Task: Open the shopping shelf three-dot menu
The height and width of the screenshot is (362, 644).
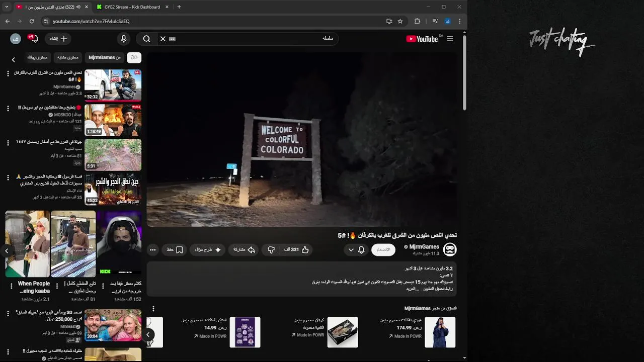Action: click(x=153, y=309)
